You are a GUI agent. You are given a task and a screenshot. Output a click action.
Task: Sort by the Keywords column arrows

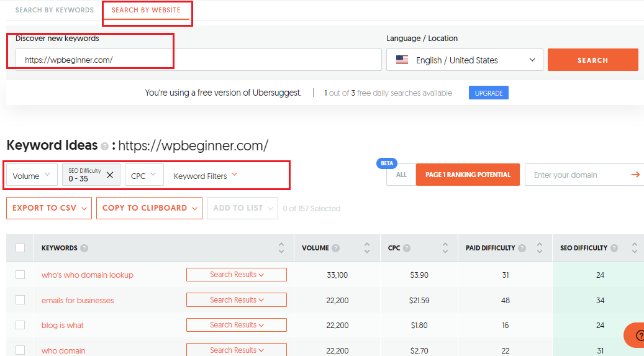click(281, 247)
